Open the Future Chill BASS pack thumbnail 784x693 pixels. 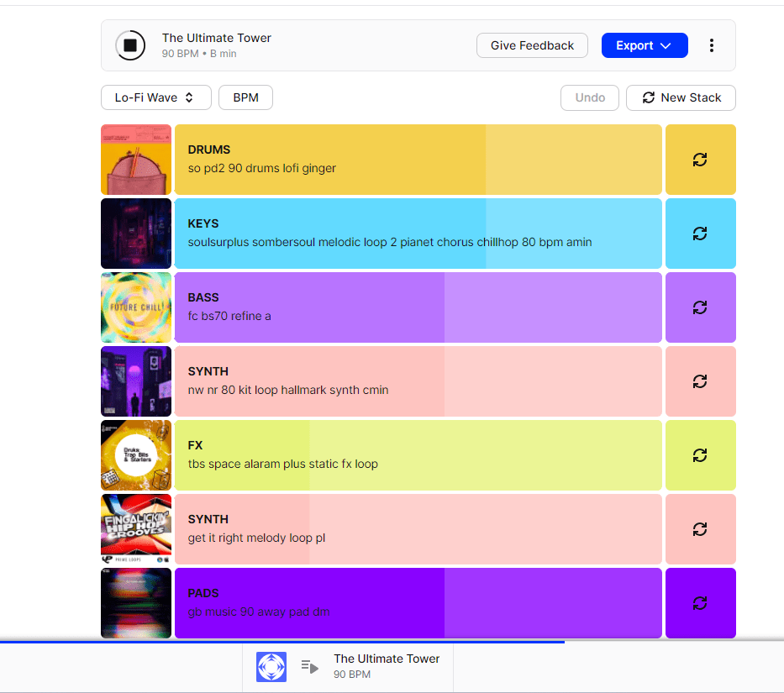(x=136, y=307)
